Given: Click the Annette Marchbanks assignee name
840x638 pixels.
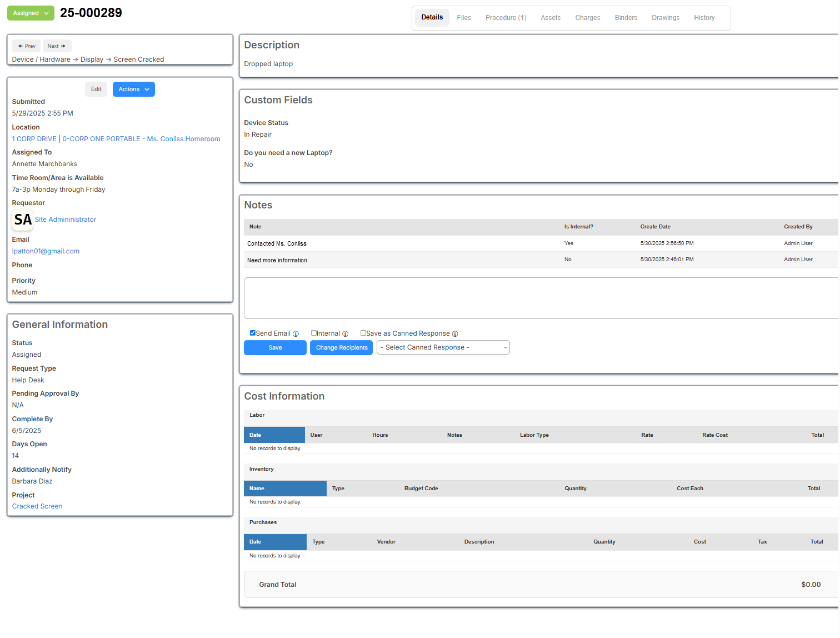Looking at the screenshot, I should coord(44,164).
